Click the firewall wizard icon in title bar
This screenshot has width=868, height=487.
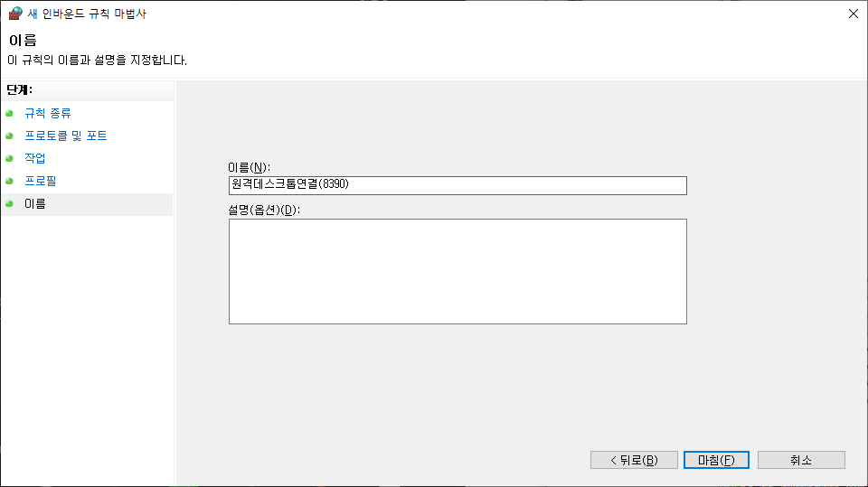(x=15, y=14)
